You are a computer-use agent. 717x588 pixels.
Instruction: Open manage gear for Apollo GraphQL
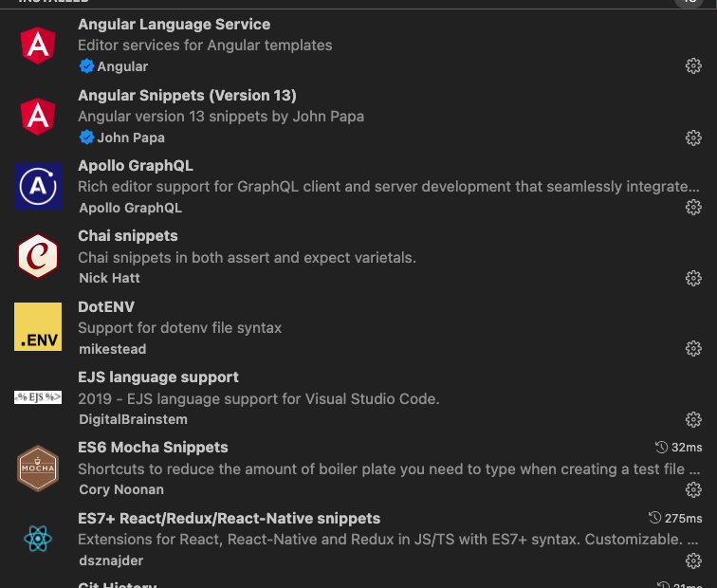[693, 207]
